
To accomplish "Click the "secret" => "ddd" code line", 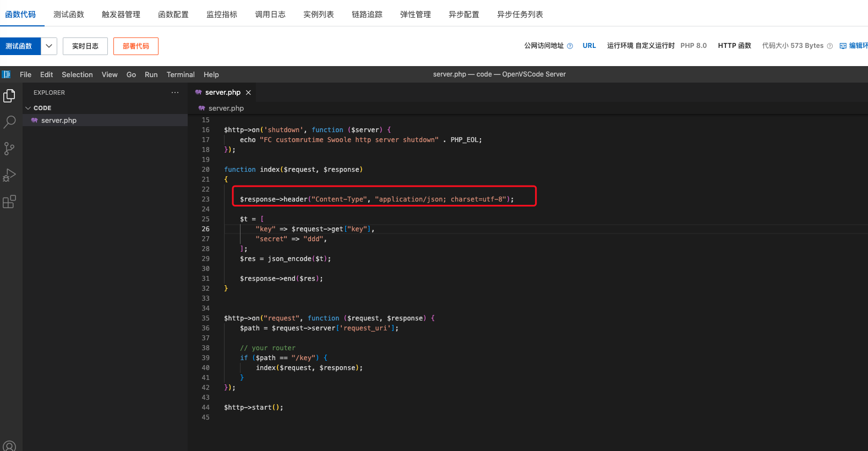I will pyautogui.click(x=291, y=239).
